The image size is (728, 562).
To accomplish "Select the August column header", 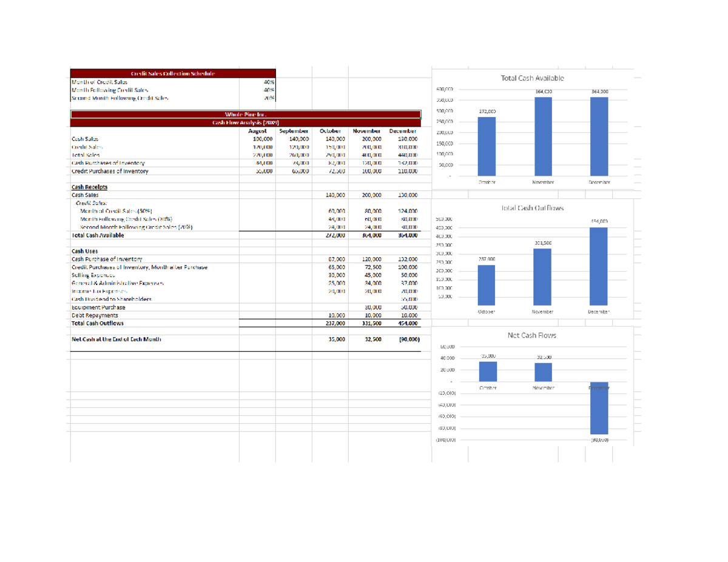I will click(x=258, y=130).
